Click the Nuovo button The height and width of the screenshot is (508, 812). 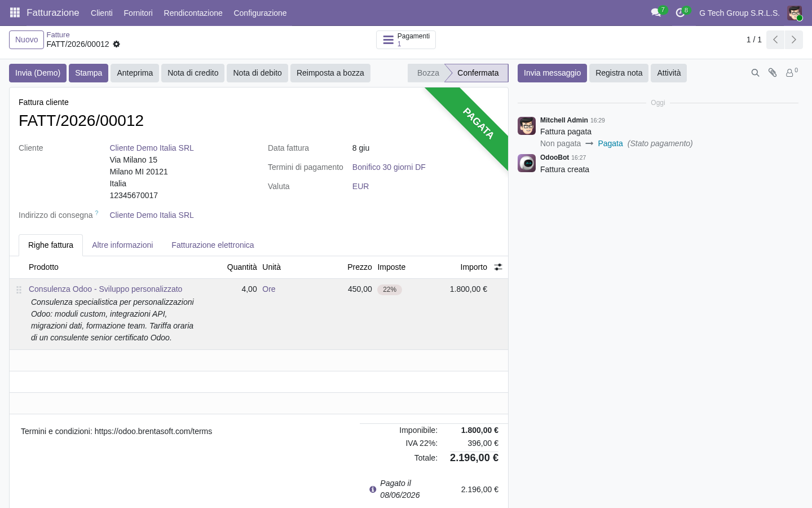click(27, 40)
